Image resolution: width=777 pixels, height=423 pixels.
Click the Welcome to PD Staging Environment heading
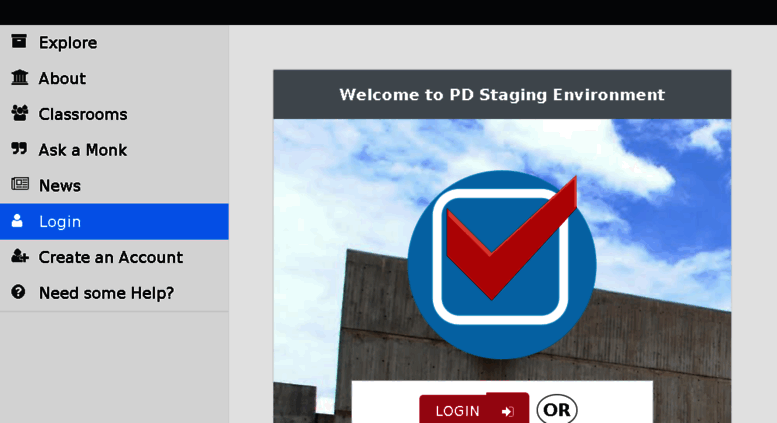click(x=502, y=95)
